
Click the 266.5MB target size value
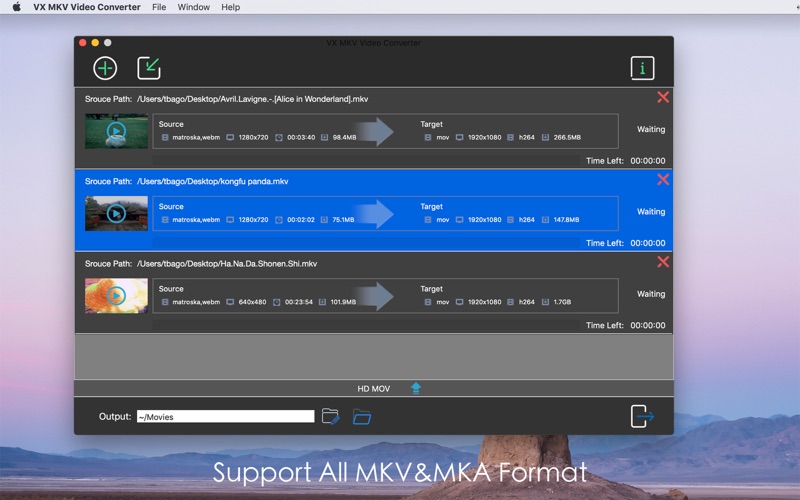tap(567, 137)
